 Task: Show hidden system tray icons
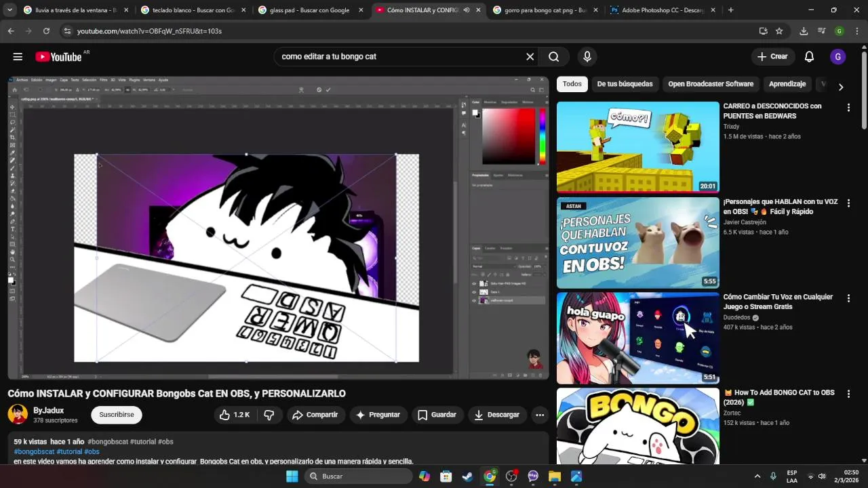click(759, 476)
